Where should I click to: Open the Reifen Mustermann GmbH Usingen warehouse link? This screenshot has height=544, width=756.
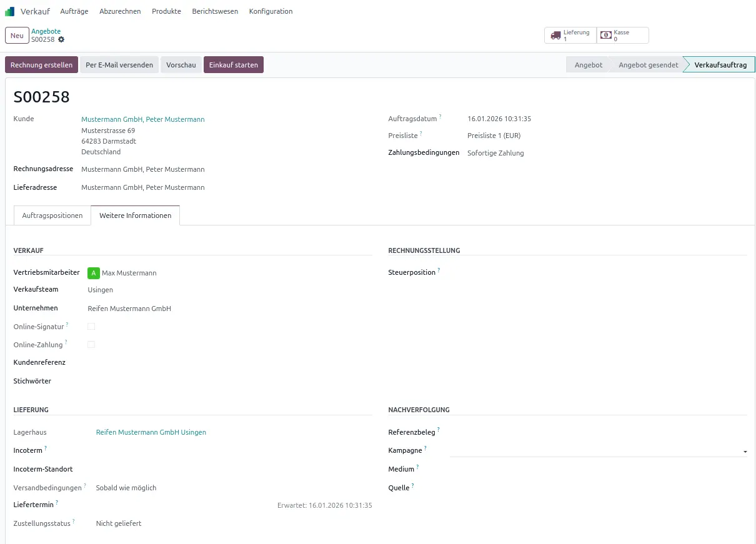pyautogui.click(x=151, y=432)
